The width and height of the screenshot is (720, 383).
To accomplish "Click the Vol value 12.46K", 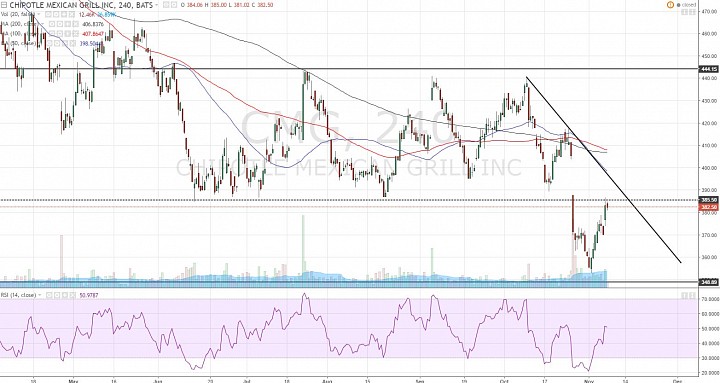I will 86,14.
